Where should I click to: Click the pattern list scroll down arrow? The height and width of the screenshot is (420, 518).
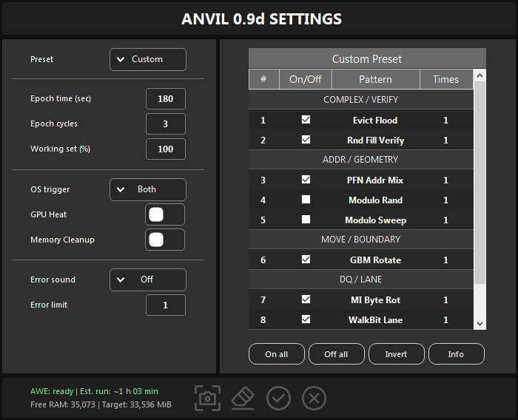[480, 324]
